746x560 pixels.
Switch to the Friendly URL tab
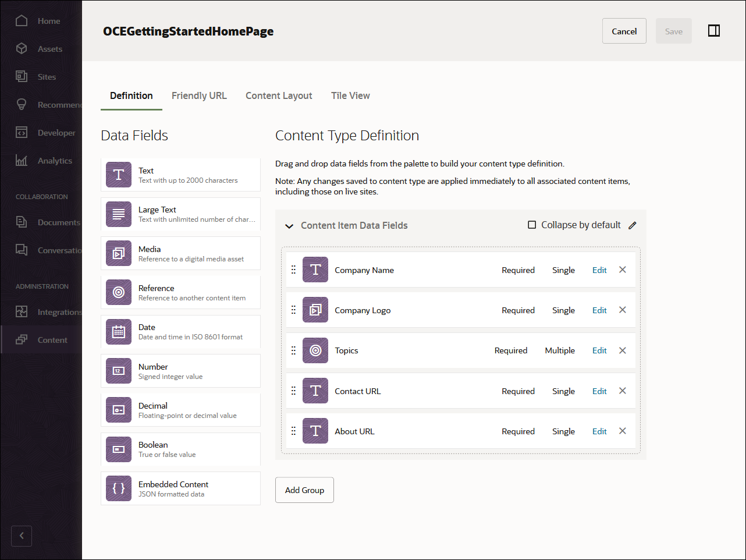coord(199,95)
